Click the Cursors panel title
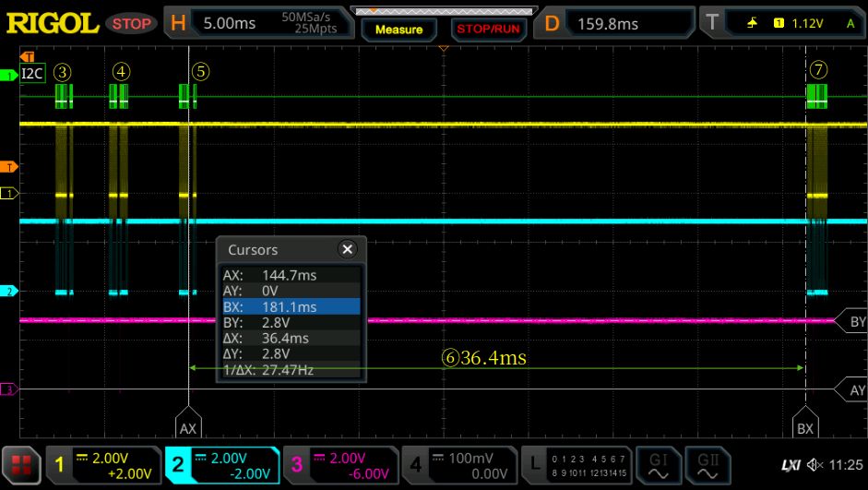Image resolution: width=868 pixels, height=490 pixels. [x=253, y=250]
